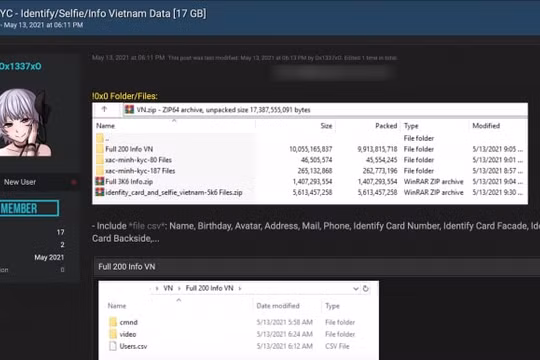
Task: Sort the archive list by Packed column
Action: tap(386, 126)
